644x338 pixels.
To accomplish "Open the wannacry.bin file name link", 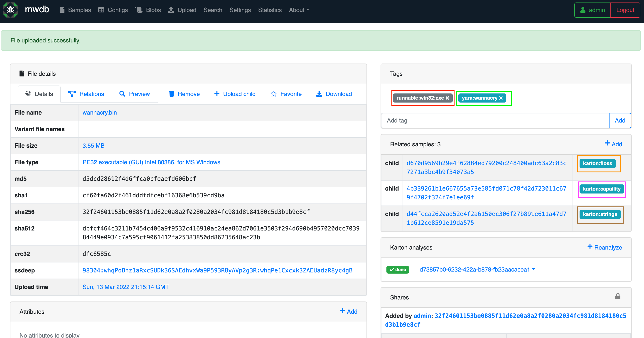I will (99, 113).
